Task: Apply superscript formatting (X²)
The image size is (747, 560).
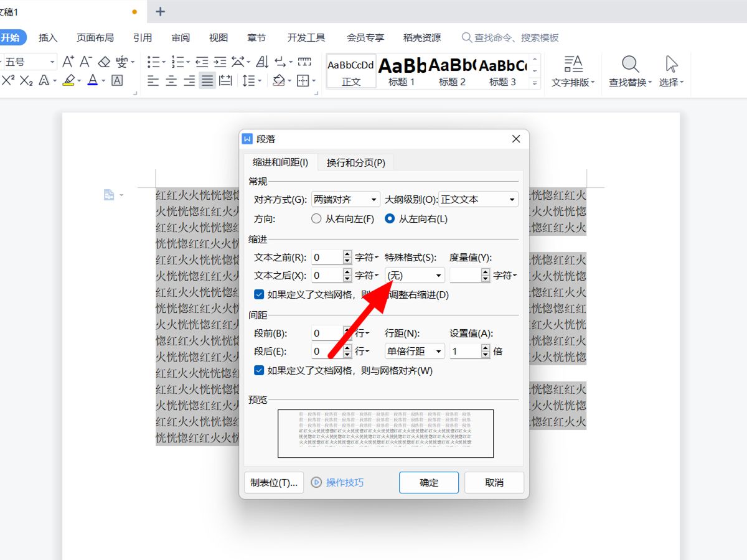Action: (x=8, y=80)
